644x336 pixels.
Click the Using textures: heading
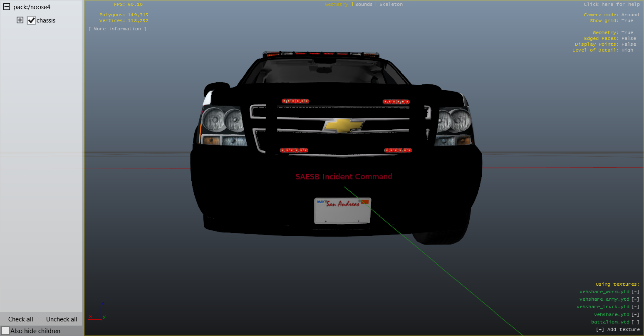618,284
